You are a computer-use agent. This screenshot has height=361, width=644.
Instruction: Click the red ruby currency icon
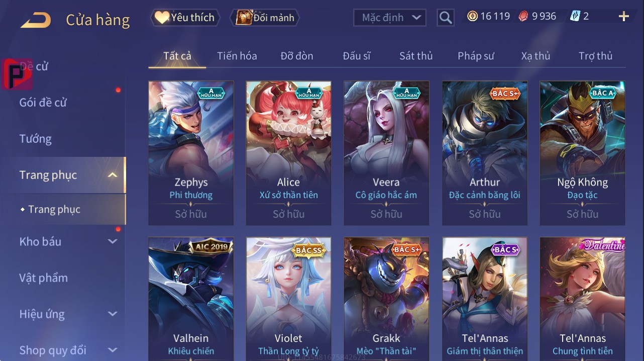point(523,16)
